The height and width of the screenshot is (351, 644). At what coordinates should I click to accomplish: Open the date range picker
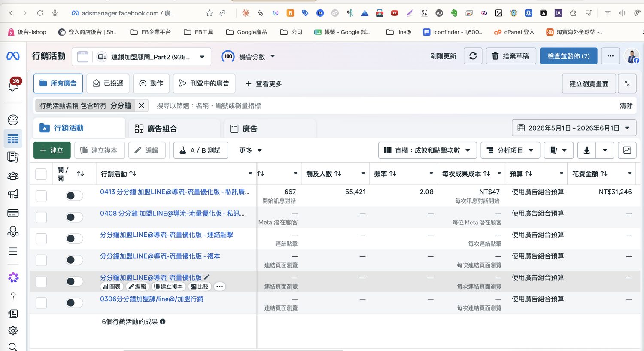(x=573, y=128)
